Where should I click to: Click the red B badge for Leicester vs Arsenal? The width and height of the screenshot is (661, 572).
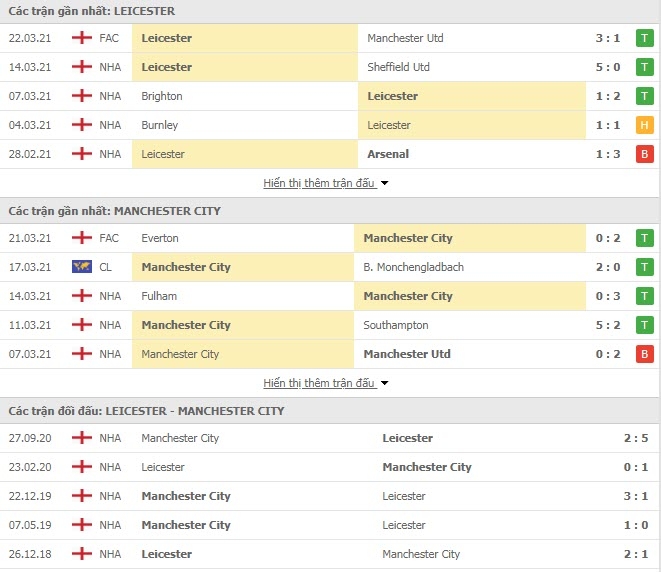(645, 155)
